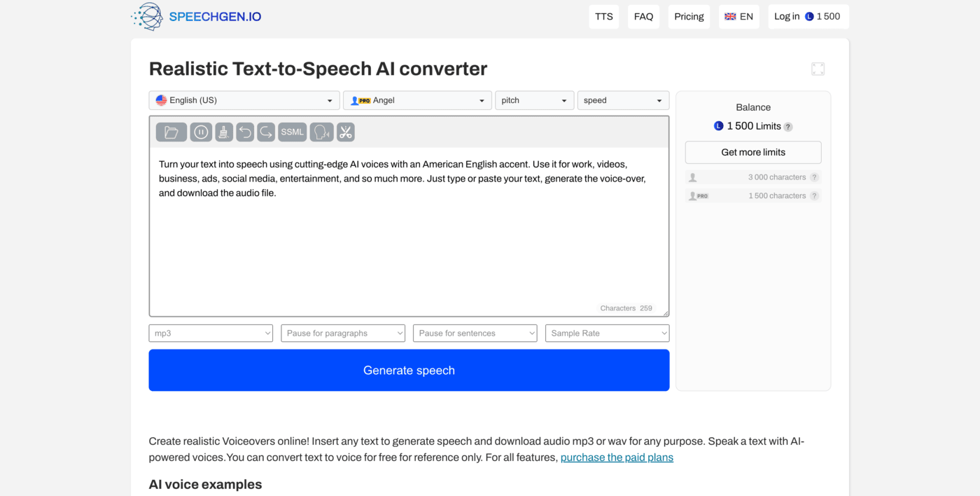Click the help icon next to Limits
The image size is (980, 496).
788,127
